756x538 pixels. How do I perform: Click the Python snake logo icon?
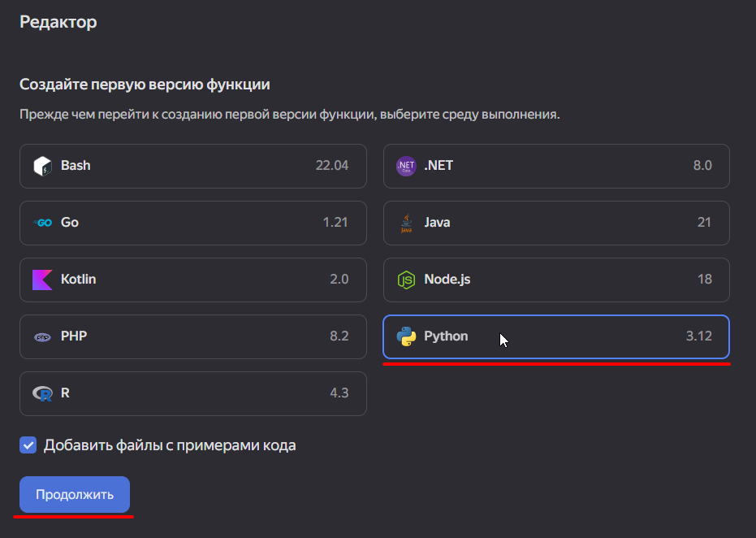[406, 336]
